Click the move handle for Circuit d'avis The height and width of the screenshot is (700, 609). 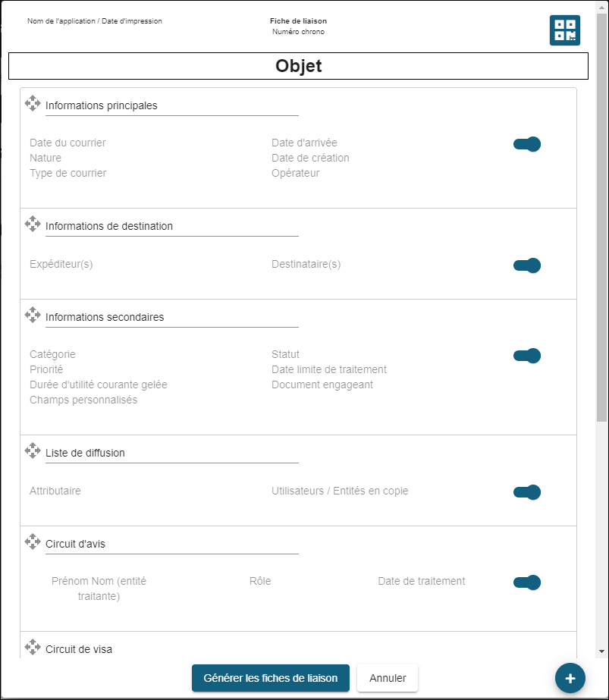tap(33, 541)
